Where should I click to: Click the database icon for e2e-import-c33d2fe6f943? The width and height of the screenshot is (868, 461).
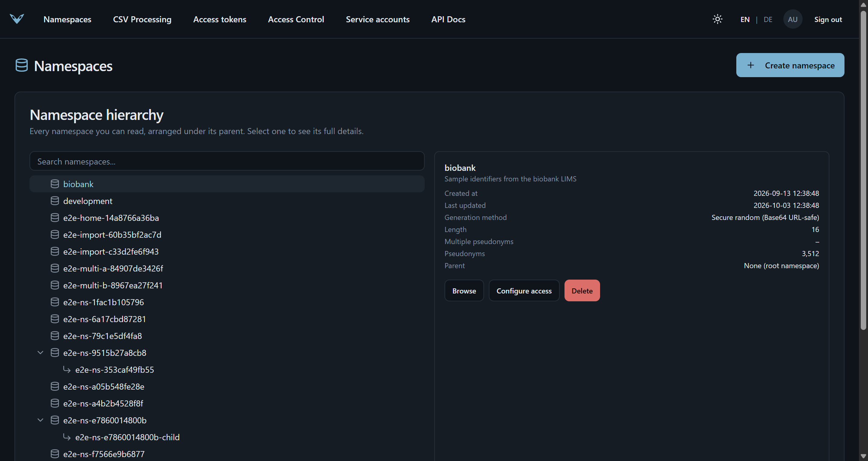pyautogui.click(x=55, y=251)
